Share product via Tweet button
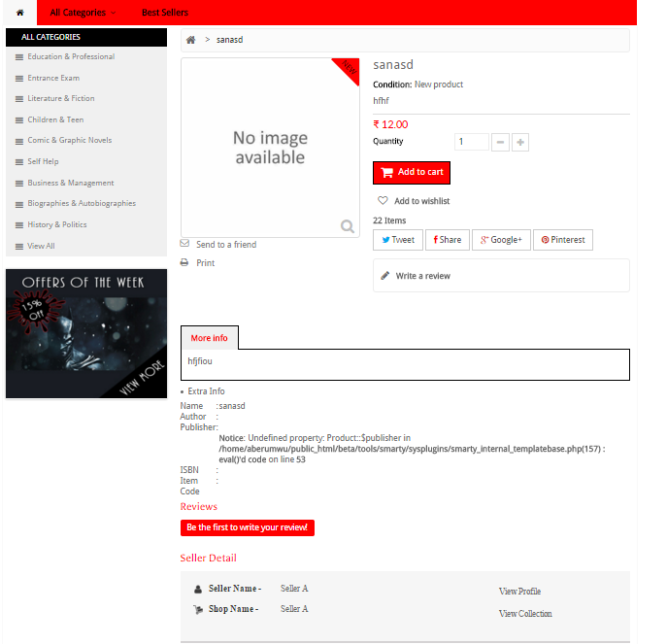Viewport: 667px width, 644px height. tap(398, 240)
